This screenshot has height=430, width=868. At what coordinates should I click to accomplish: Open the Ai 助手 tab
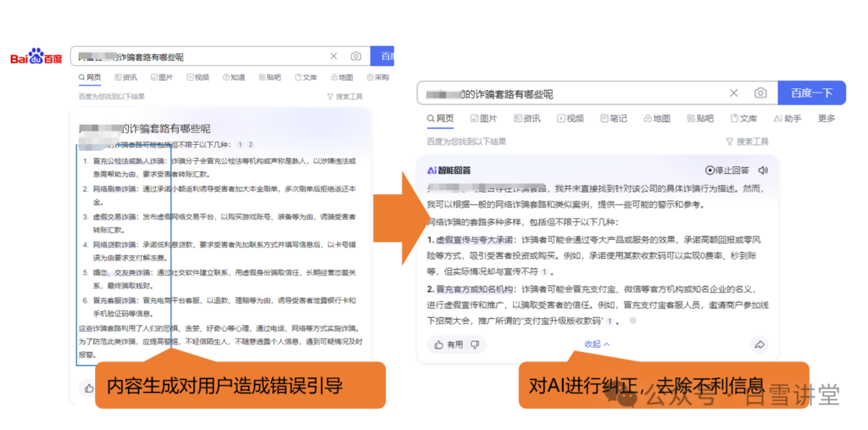(x=787, y=119)
